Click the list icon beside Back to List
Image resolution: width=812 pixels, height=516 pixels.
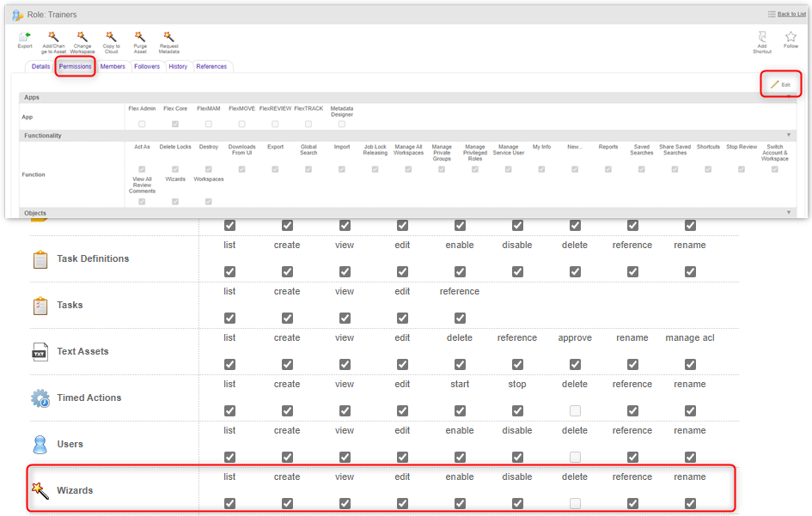772,15
